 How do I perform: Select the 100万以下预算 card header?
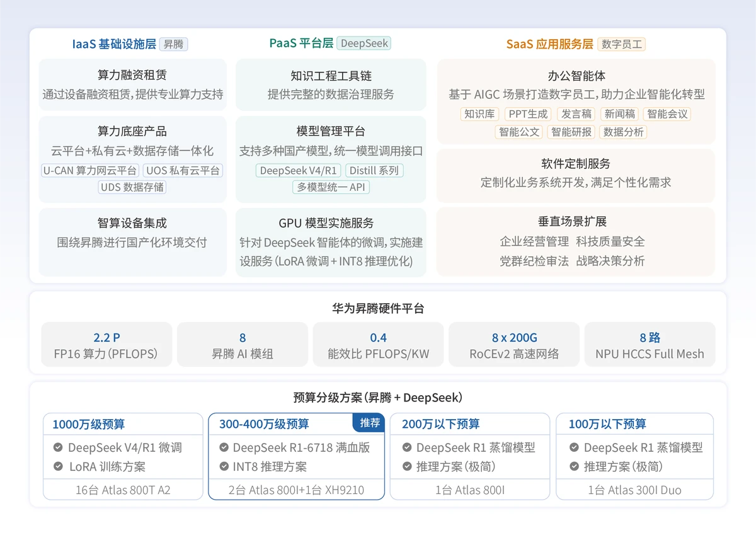[635, 424]
